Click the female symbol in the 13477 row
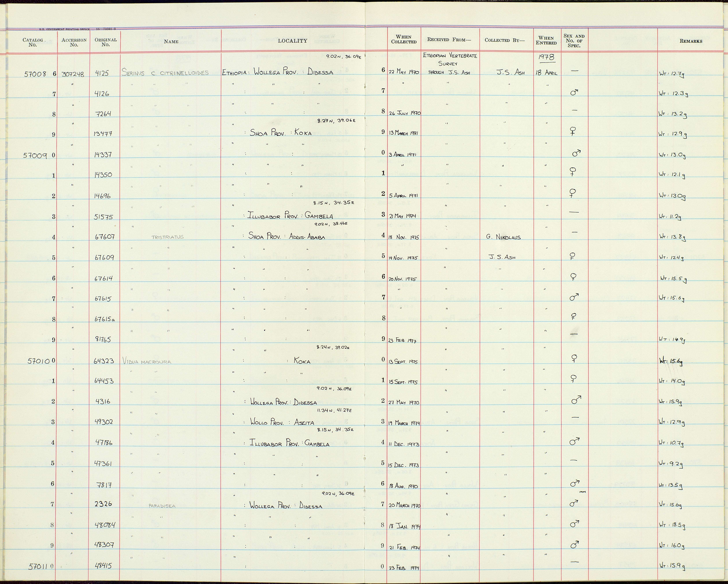The height and width of the screenshot is (584, 728). tap(573, 131)
